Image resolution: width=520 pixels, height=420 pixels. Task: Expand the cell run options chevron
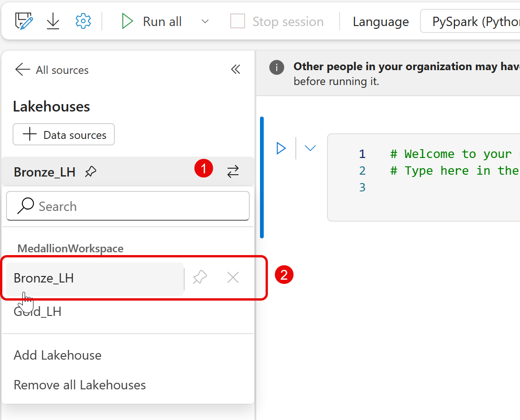310,148
